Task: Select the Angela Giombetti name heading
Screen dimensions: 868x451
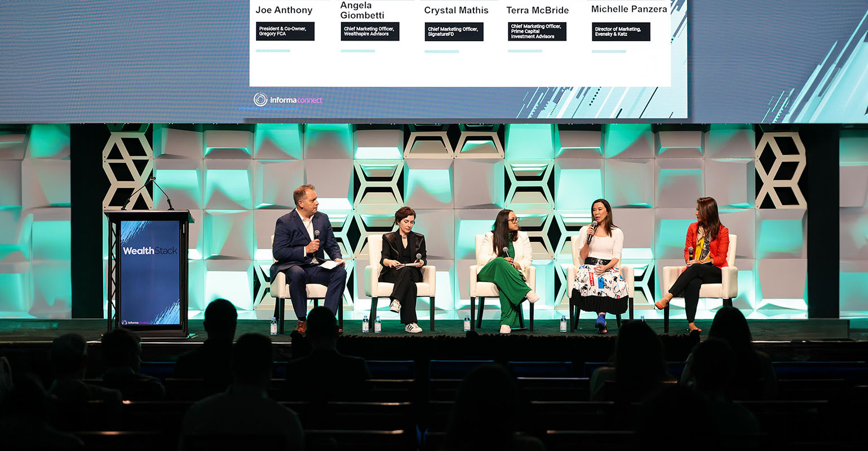Action: (x=362, y=10)
